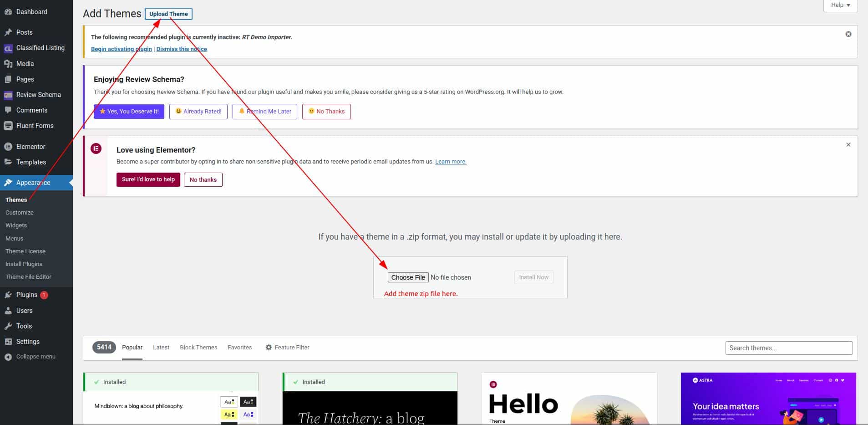This screenshot has width=868, height=425.
Task: Click Sure! I'd love to help button
Action: 148,179
